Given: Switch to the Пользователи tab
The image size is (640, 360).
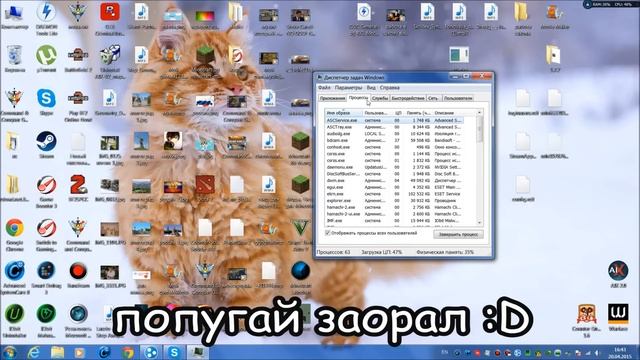Looking at the screenshot, I should point(458,98).
